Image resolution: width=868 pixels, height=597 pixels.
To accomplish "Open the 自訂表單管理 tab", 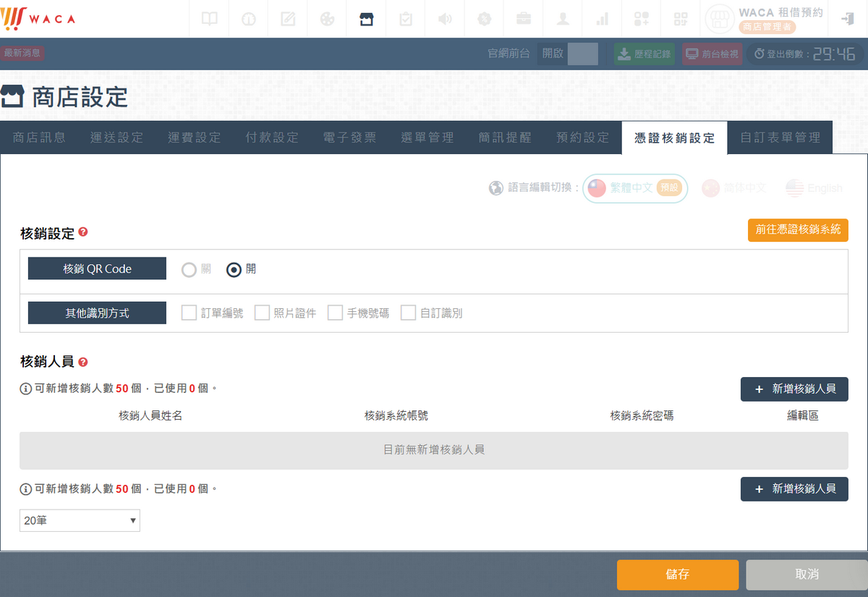I will pyautogui.click(x=780, y=137).
